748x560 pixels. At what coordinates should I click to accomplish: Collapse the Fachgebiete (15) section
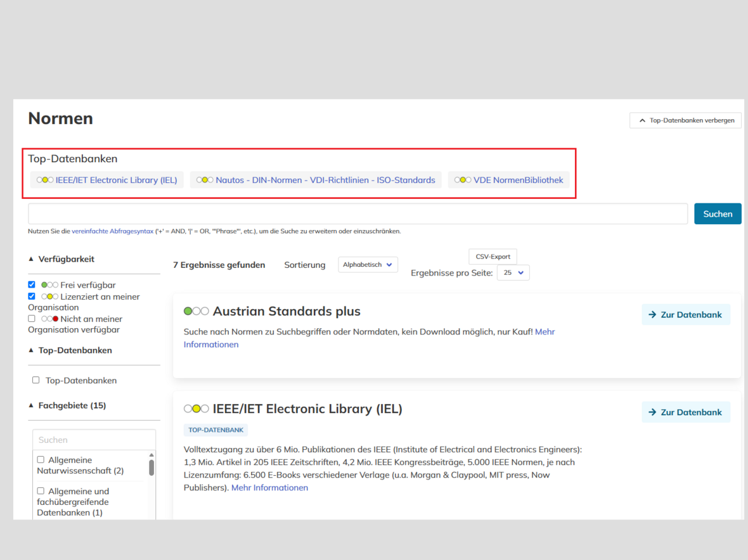click(x=67, y=405)
